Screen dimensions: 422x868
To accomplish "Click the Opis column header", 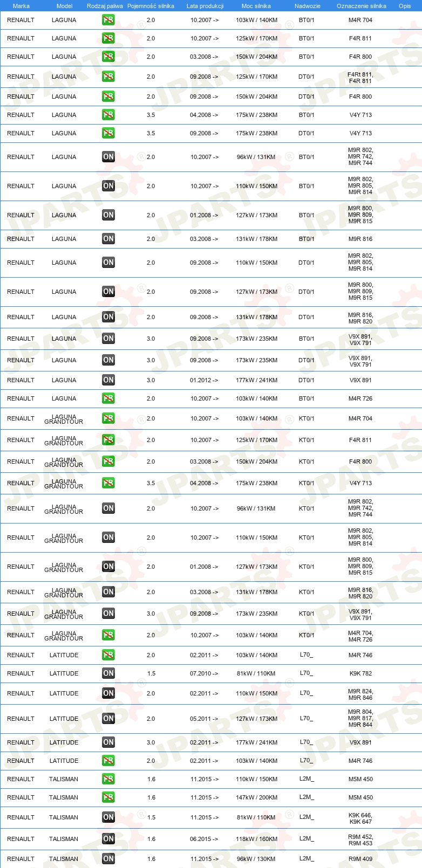I will [405, 6].
